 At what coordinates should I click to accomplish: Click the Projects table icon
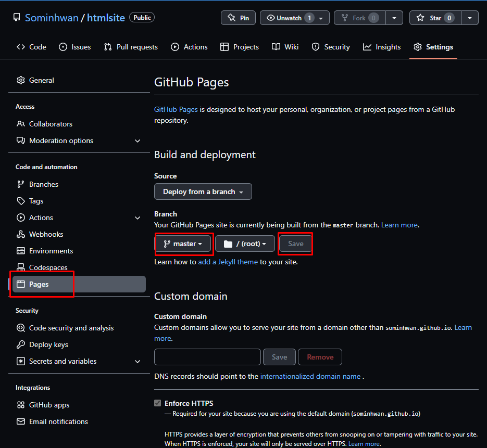point(224,47)
